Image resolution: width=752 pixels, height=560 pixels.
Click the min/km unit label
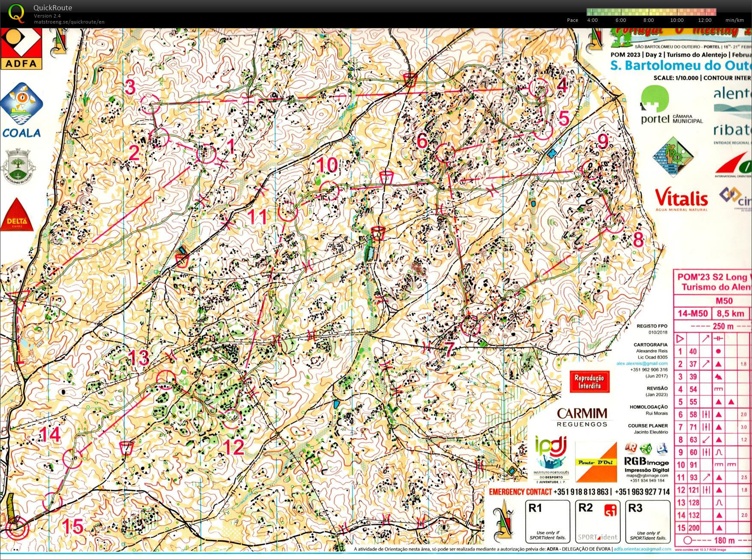[x=734, y=20]
